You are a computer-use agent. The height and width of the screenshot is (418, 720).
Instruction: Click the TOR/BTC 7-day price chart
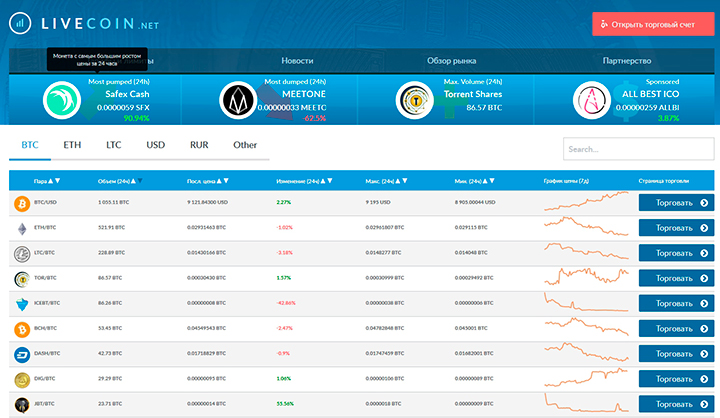coord(586,277)
